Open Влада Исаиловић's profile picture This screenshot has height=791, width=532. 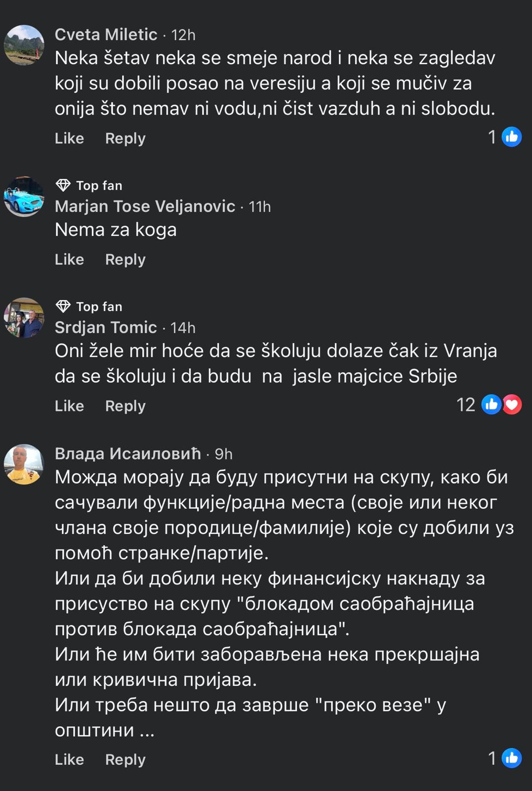(24, 464)
